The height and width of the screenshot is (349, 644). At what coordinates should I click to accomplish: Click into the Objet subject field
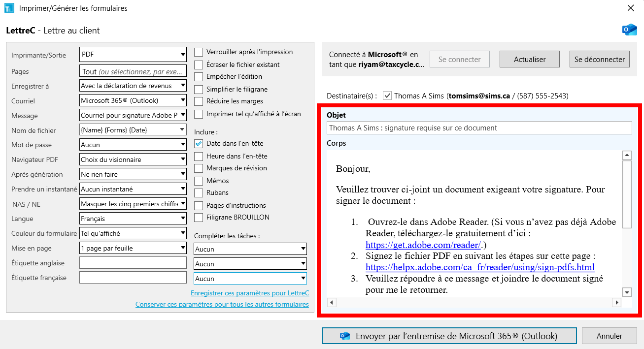(479, 128)
